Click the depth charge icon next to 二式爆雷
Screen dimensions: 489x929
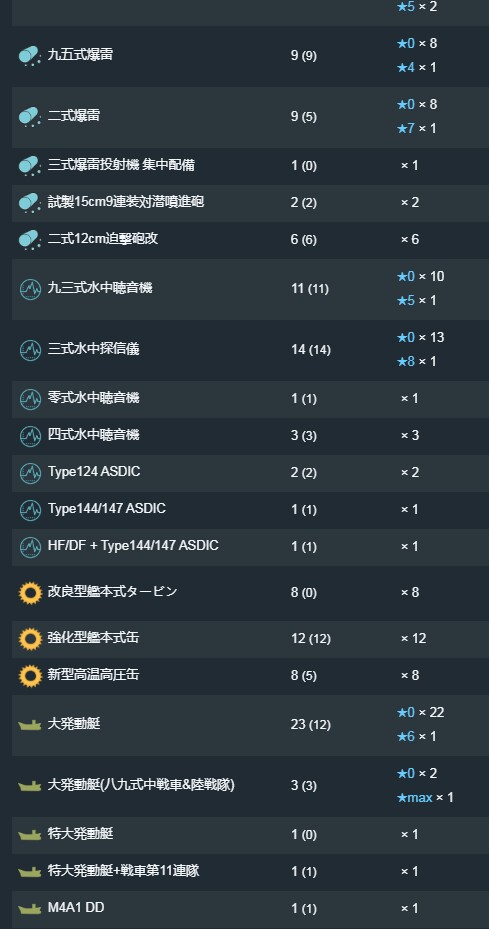point(30,117)
